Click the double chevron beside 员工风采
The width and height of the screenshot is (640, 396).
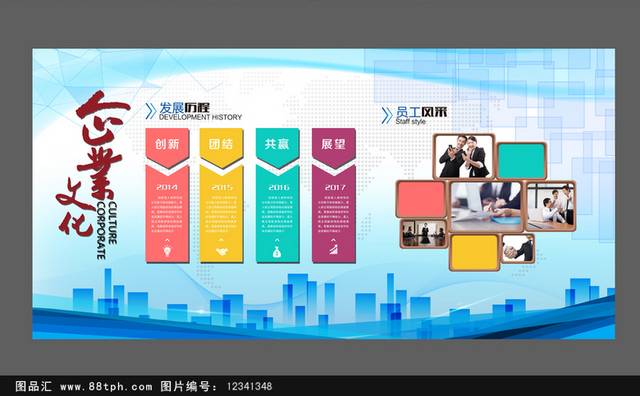point(387,115)
